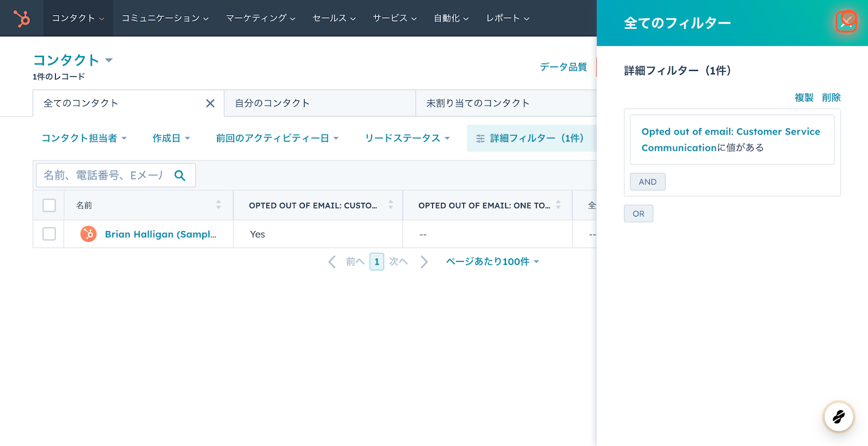
Task: Click the 1件のレコード text
Action: pos(59,77)
